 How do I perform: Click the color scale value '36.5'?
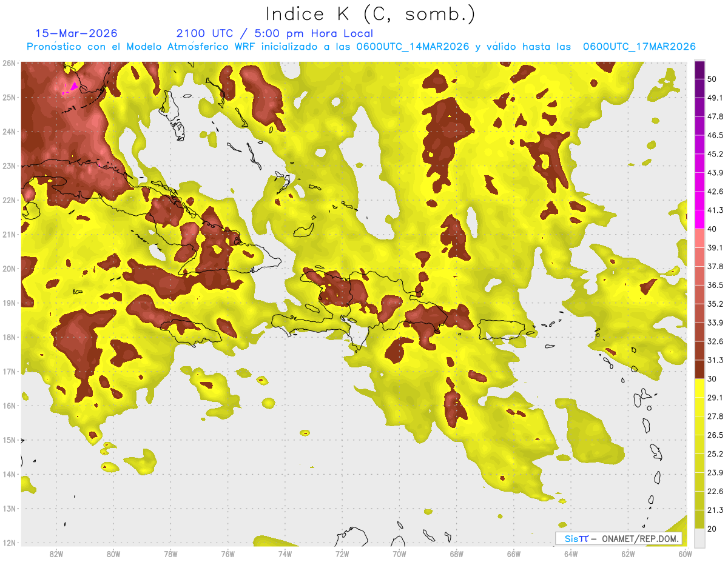(715, 285)
